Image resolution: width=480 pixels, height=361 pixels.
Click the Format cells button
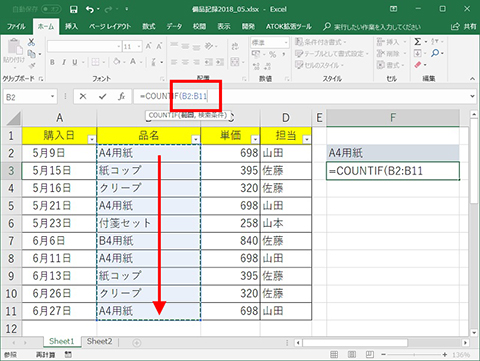click(x=391, y=65)
